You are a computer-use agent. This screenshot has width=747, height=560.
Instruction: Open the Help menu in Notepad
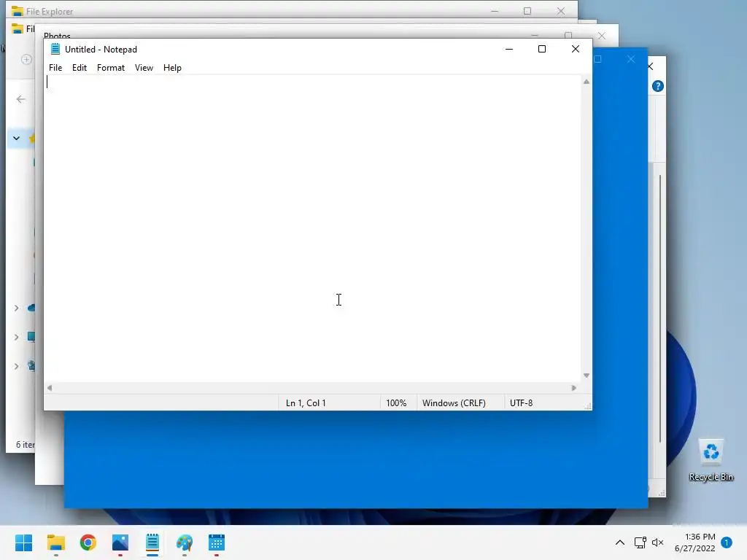(172, 68)
